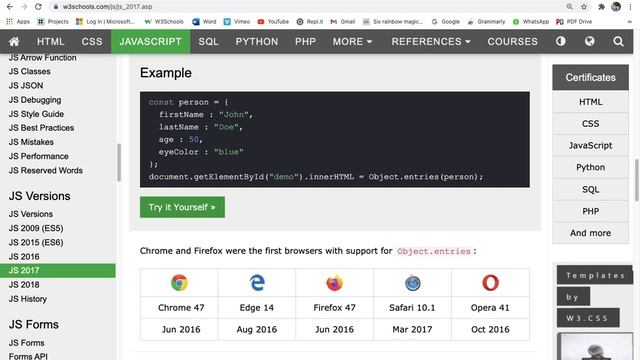Click the Chrome browser logo in table
The width and height of the screenshot is (640, 360).
(180, 282)
